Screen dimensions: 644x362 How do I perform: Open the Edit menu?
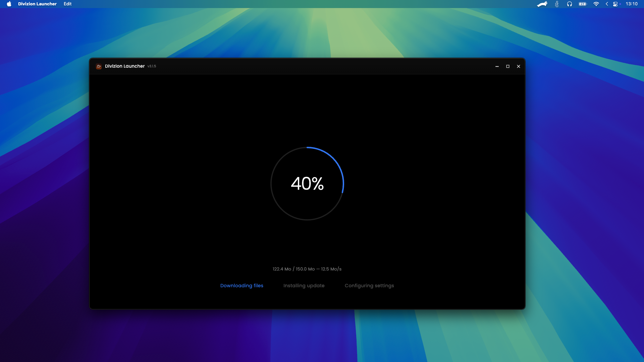67,4
